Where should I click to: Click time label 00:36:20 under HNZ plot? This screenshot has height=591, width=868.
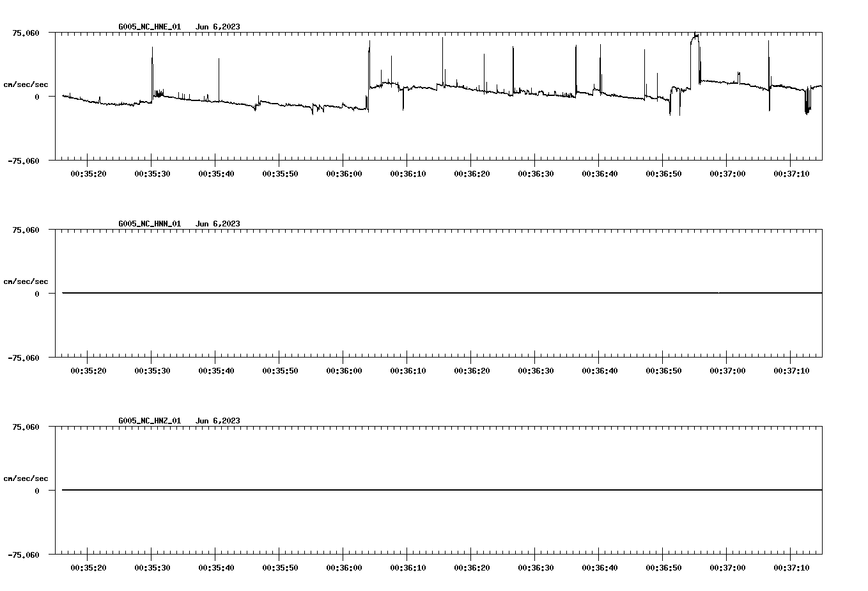coord(472,568)
